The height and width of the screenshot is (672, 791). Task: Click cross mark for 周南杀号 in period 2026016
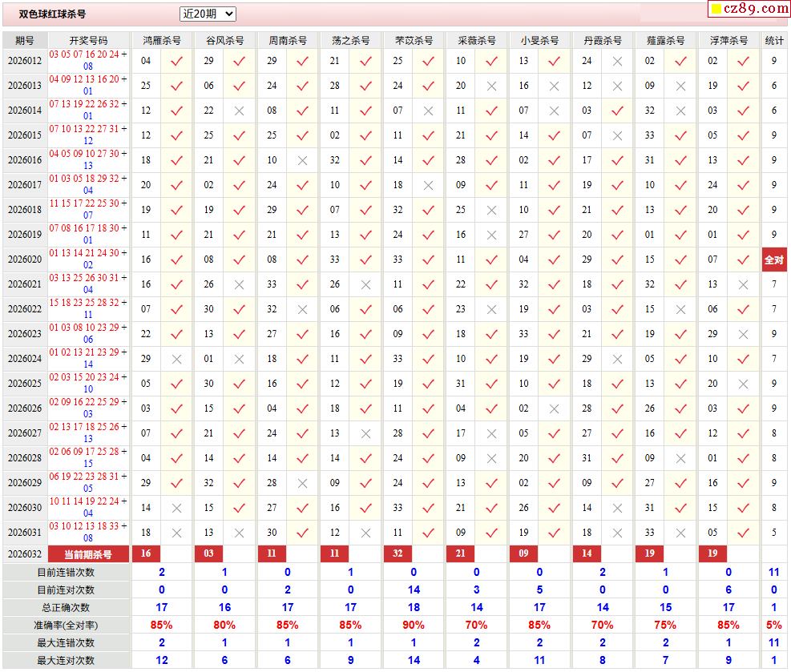[x=302, y=160]
